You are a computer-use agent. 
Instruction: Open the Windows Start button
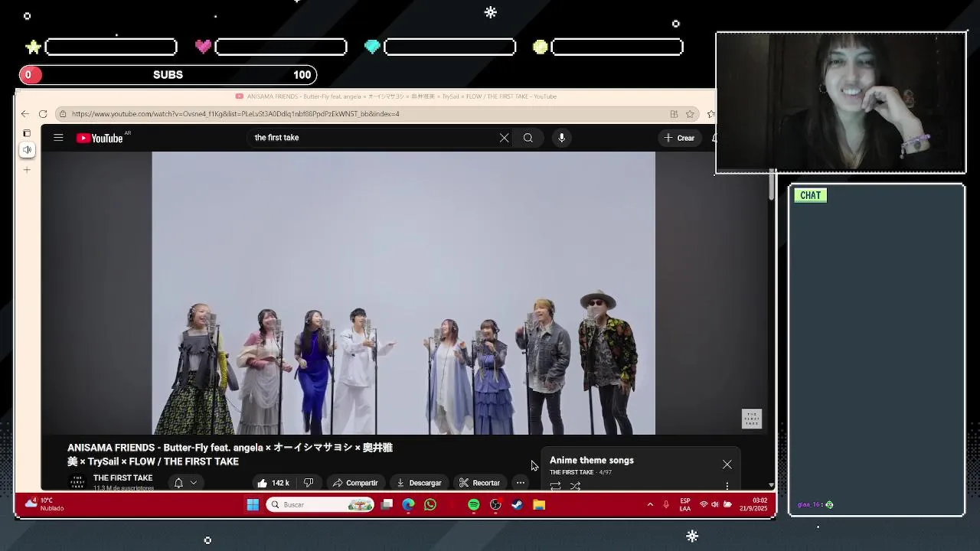coord(253,505)
